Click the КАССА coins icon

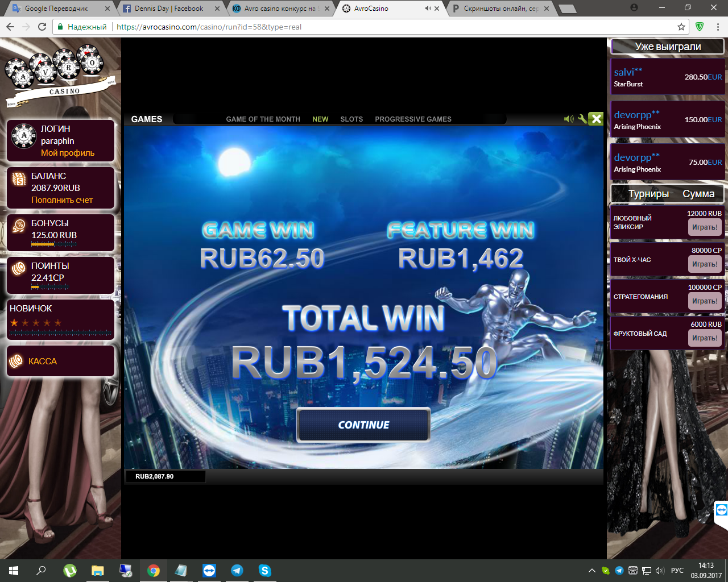(16, 361)
